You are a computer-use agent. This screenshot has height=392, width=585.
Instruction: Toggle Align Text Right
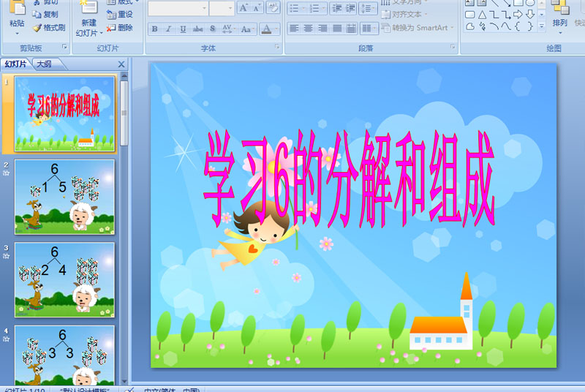[322, 29]
